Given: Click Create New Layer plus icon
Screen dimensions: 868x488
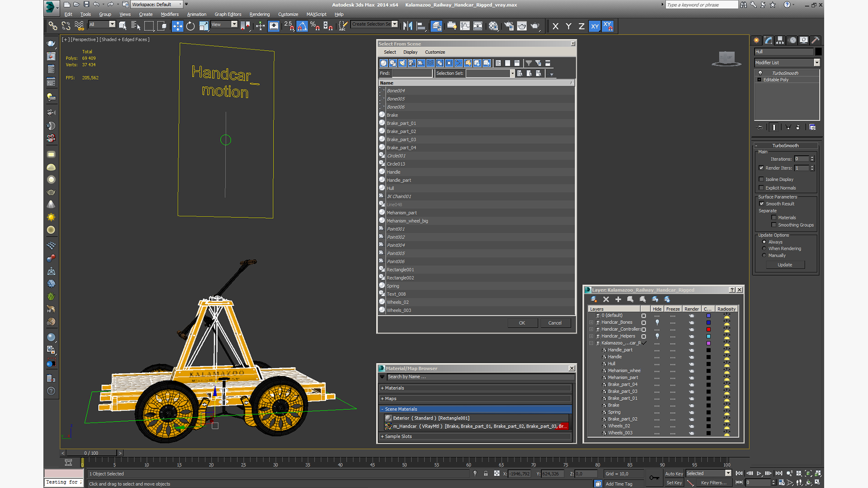Looking at the screenshot, I should click(618, 299).
